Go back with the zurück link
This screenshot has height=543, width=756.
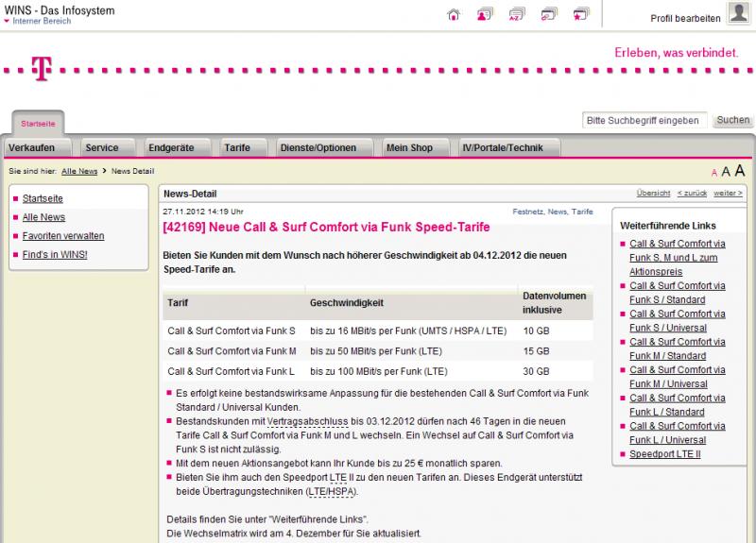(692, 194)
